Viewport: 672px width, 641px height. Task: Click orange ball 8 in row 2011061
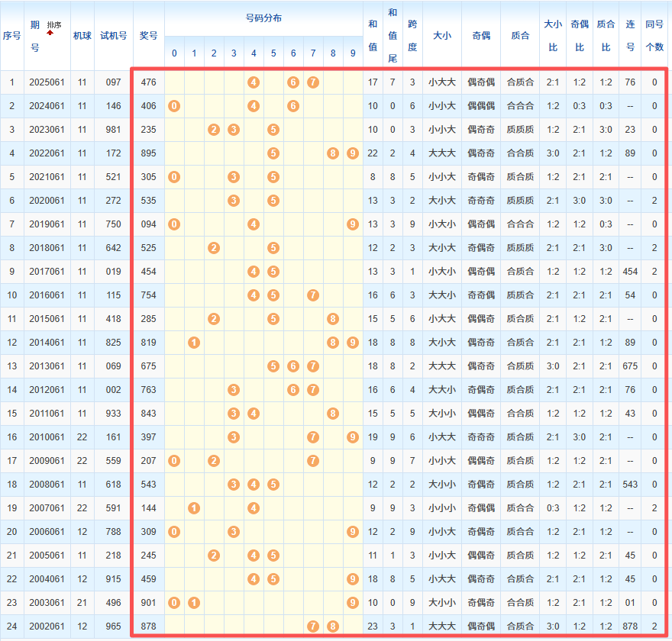pos(333,414)
